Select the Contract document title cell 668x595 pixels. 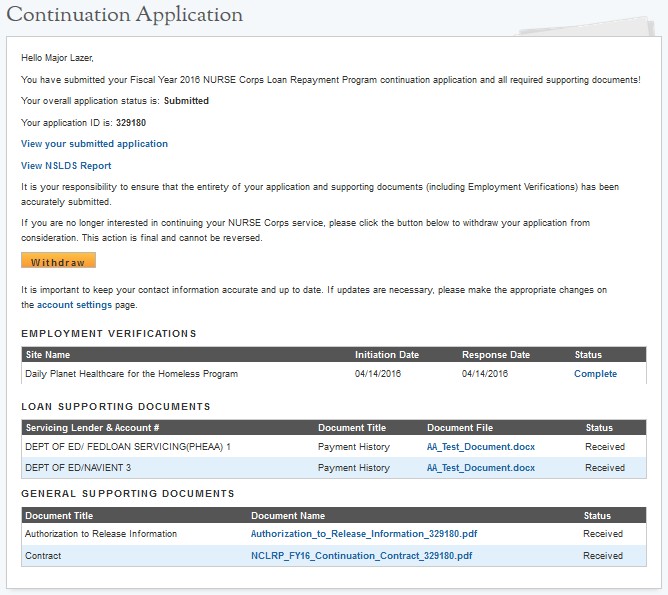click(x=45, y=556)
